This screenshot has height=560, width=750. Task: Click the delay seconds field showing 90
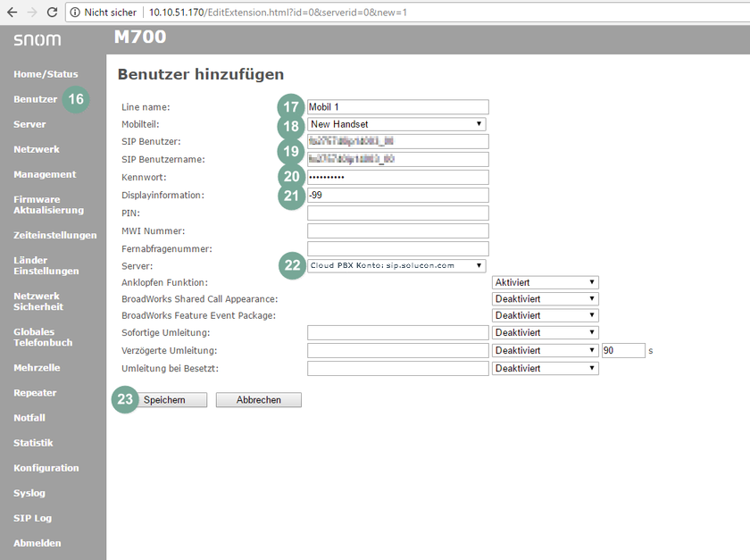[622, 351]
